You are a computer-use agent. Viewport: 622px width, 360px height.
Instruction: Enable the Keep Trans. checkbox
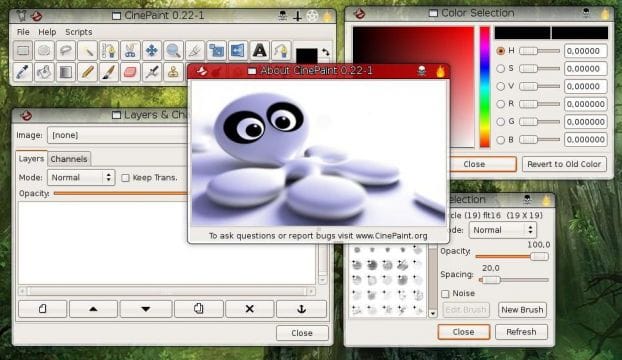[x=125, y=178]
